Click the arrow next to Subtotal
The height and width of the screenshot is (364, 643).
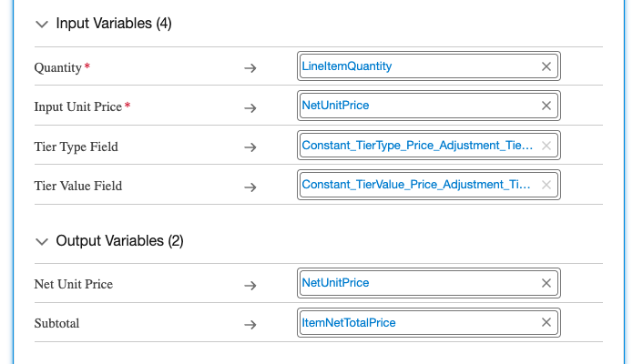(x=250, y=324)
